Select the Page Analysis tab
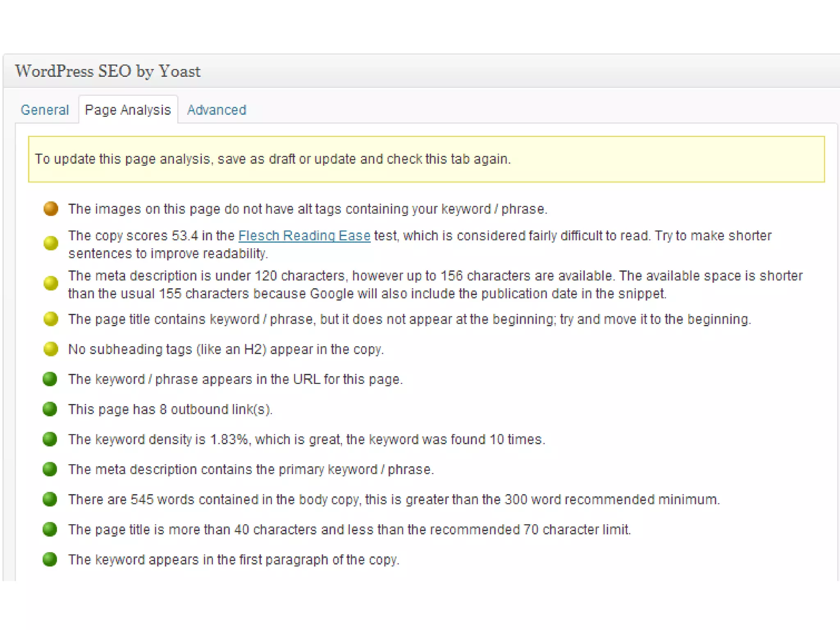Viewport: 840px width, 630px height. (x=128, y=110)
